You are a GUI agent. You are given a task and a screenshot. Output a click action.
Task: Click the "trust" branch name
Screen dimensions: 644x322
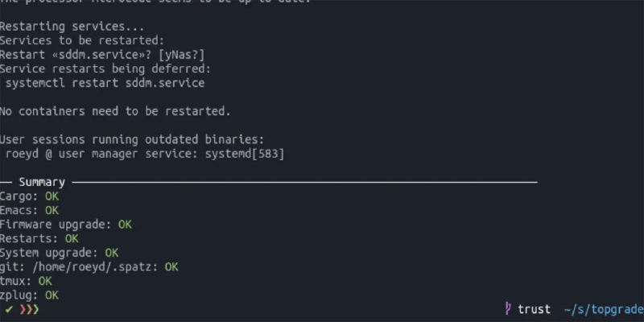point(535,309)
